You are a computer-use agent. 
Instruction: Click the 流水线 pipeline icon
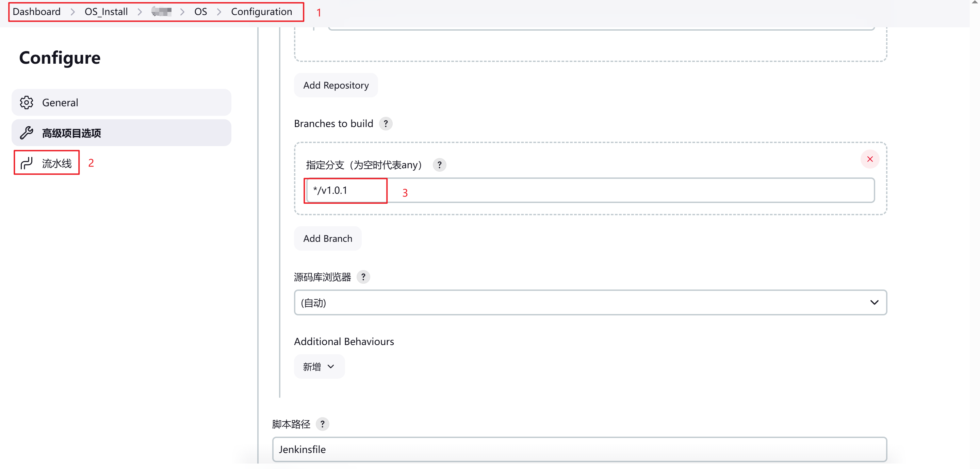click(26, 163)
